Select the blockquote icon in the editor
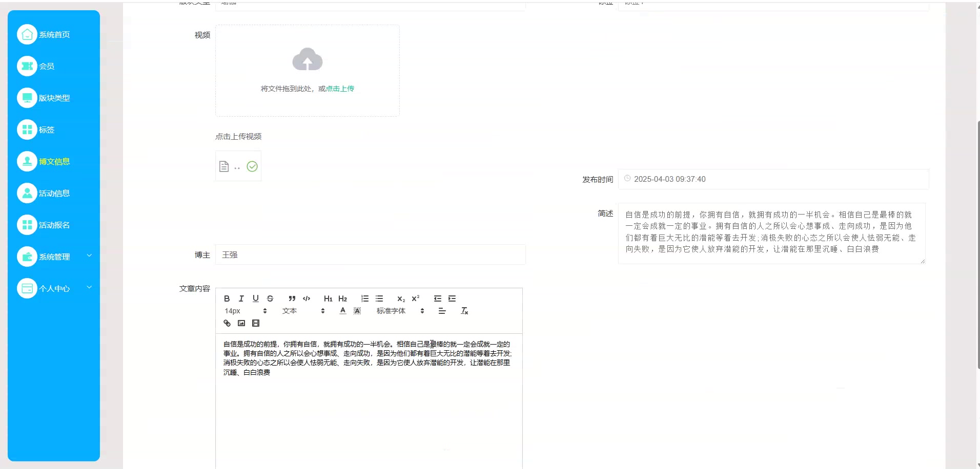980x469 pixels. [291, 299]
